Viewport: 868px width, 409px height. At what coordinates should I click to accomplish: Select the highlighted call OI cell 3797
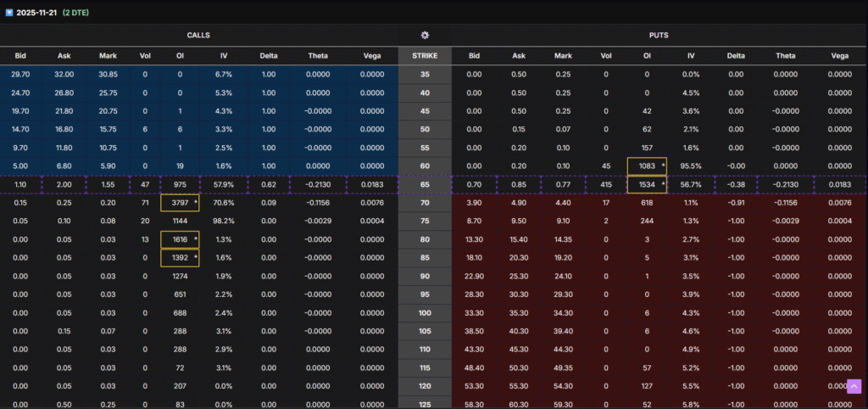pyautogui.click(x=180, y=203)
